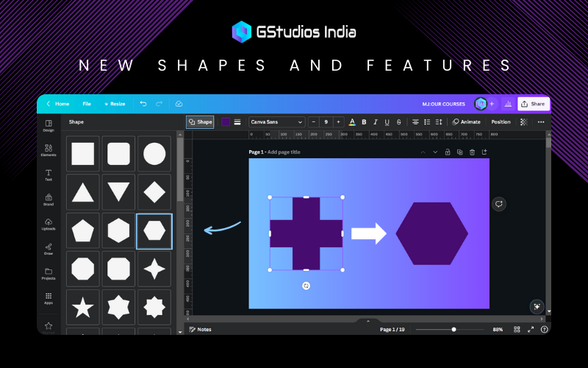Open text alignment options

415,122
